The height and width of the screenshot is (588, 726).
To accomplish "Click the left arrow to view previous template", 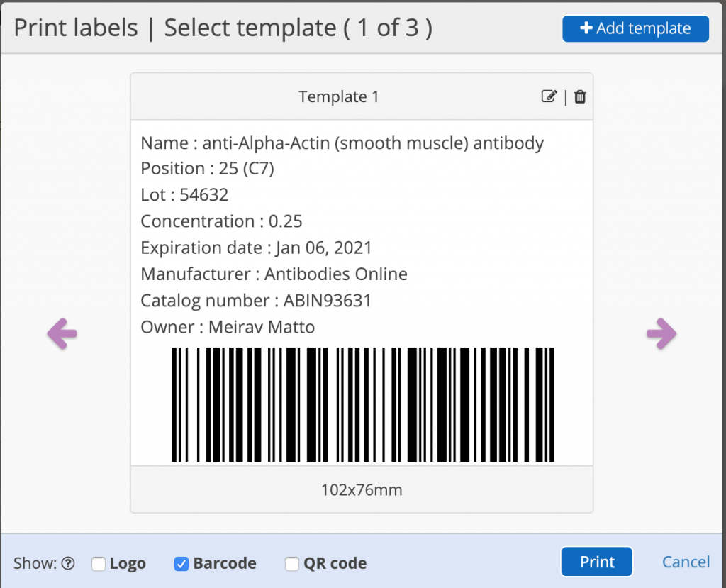I will pos(62,333).
